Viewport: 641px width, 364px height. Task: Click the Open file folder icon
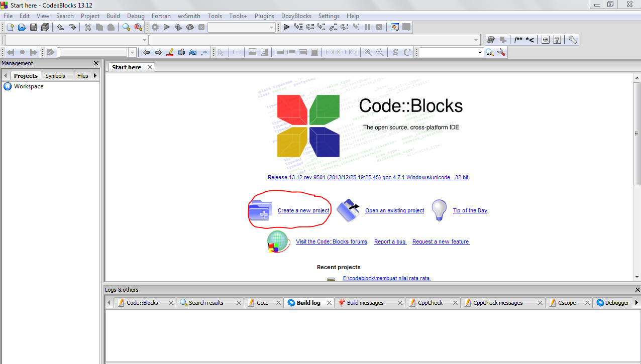pyautogui.click(x=22, y=27)
